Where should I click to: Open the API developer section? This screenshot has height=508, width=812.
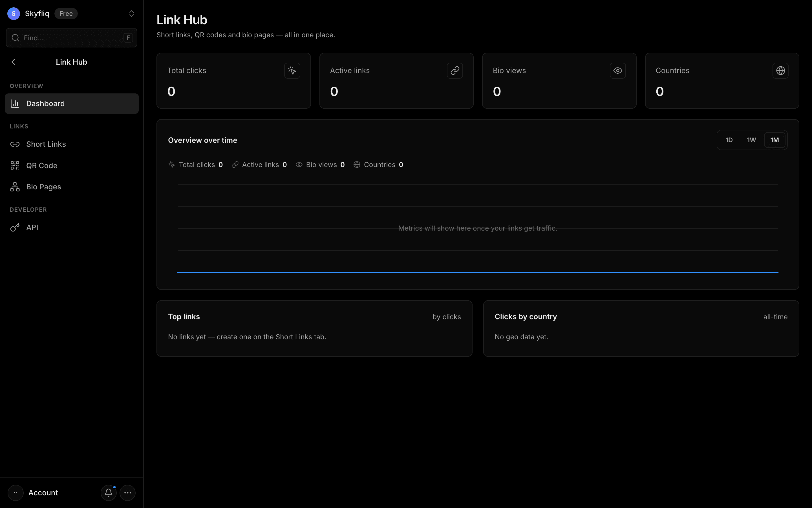(71, 227)
